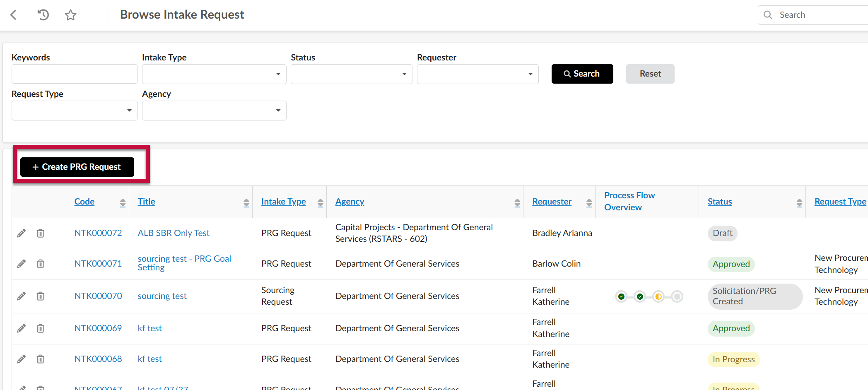Click the Request Type column header
This screenshot has width=868, height=390.
coord(840,202)
